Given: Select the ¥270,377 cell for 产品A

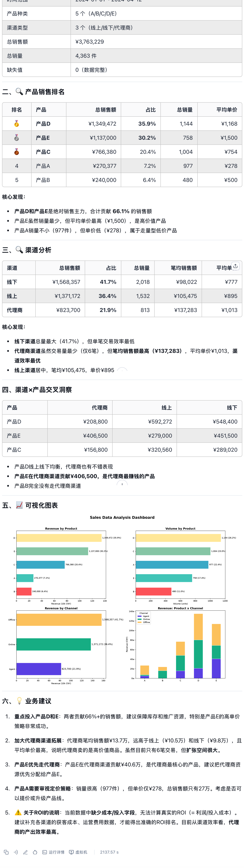Looking at the screenshot, I should tap(94, 166).
